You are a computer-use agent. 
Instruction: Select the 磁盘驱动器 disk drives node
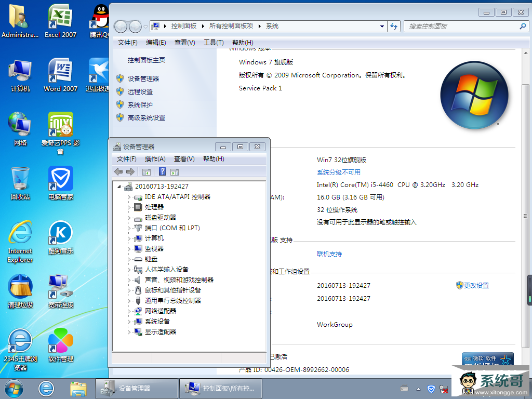(160, 218)
